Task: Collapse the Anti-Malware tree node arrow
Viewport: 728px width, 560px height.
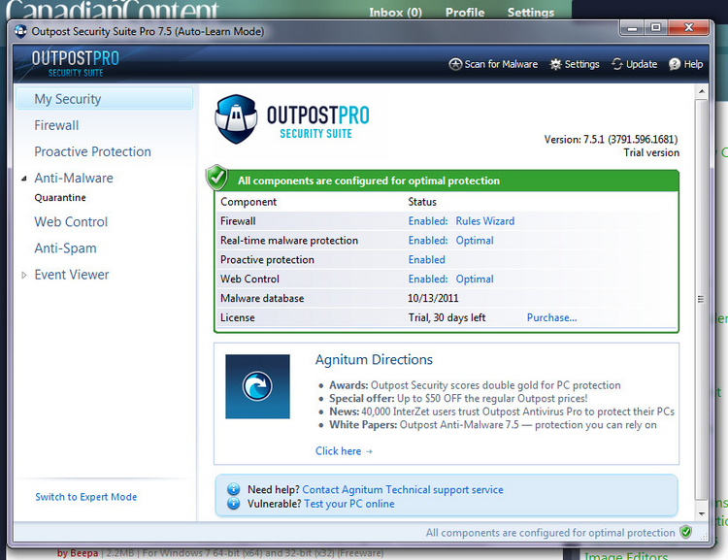Action: click(x=23, y=179)
